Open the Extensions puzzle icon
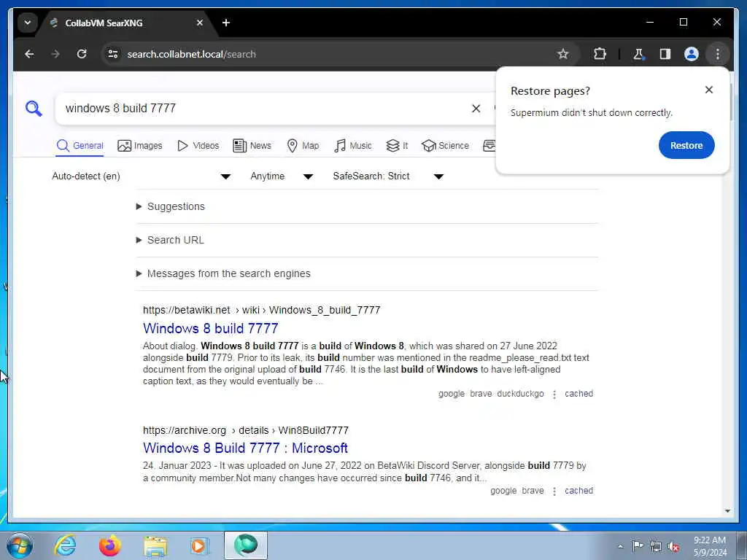 [600, 54]
